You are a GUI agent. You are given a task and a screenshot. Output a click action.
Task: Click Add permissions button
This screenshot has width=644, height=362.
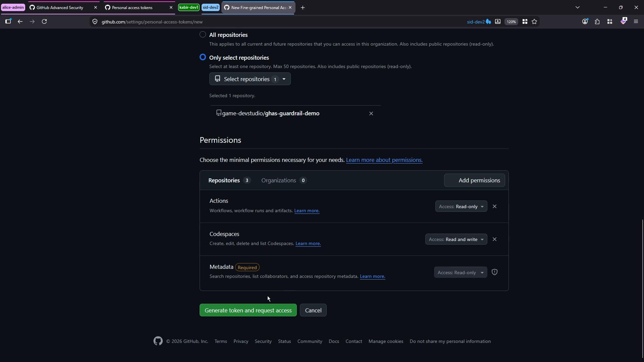[x=474, y=180]
